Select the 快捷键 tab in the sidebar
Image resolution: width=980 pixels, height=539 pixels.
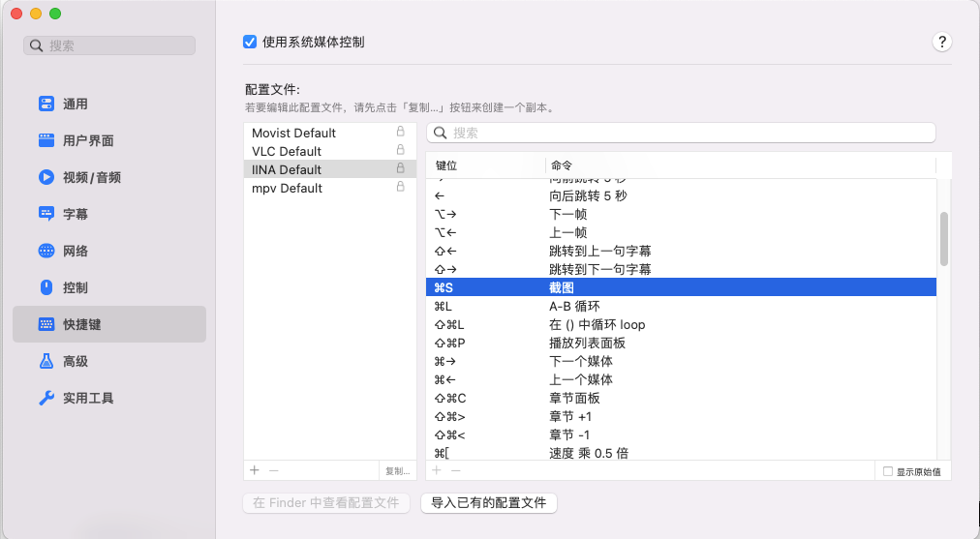[x=109, y=324]
